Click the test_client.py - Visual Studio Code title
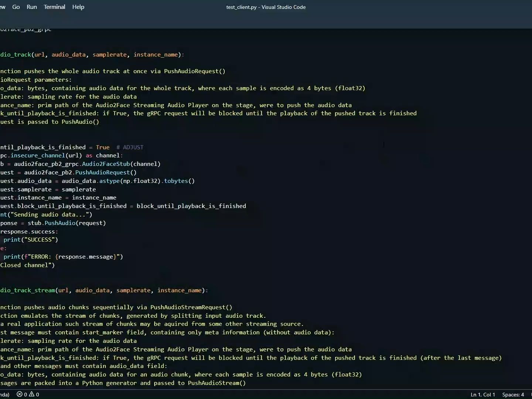The height and width of the screenshot is (399, 532). [x=266, y=7]
